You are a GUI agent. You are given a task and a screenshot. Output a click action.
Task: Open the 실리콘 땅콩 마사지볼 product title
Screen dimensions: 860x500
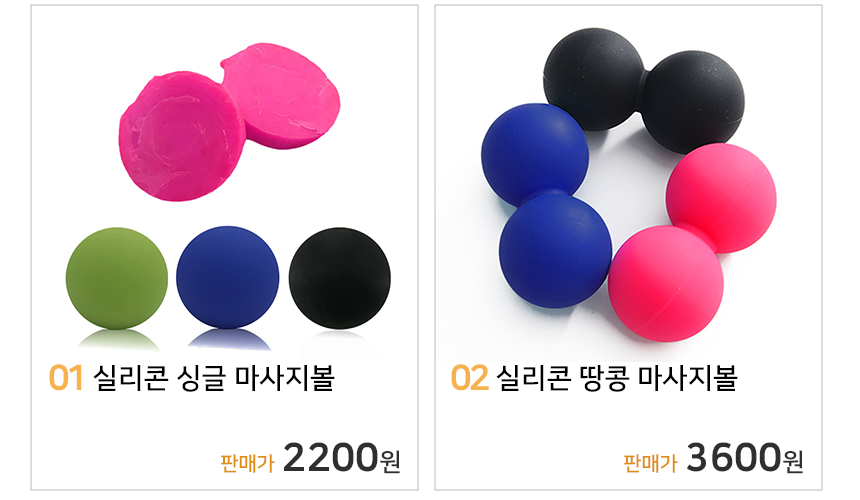click(x=616, y=378)
